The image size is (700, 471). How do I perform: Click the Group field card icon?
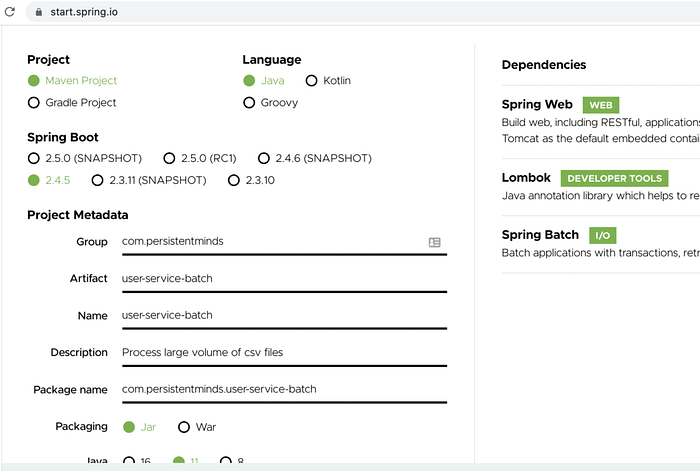pos(435,242)
